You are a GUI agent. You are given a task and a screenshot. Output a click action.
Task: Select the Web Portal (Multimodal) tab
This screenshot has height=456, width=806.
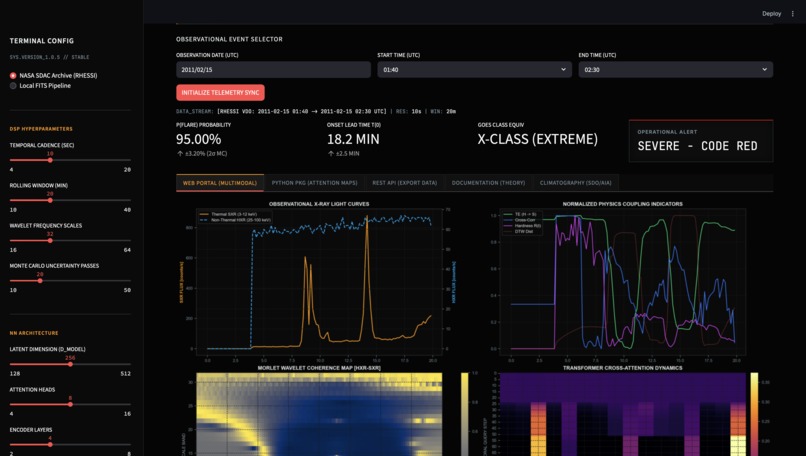coord(219,183)
